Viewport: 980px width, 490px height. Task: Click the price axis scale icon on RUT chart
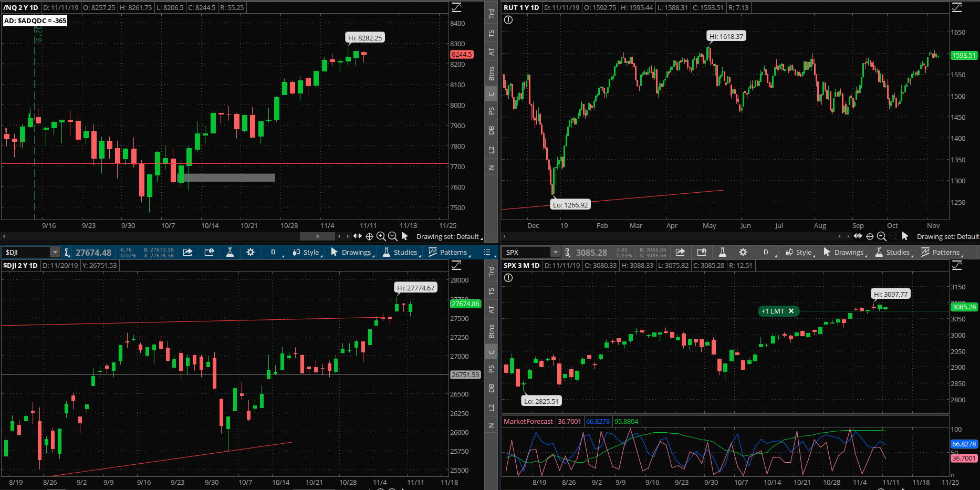[957, 7]
